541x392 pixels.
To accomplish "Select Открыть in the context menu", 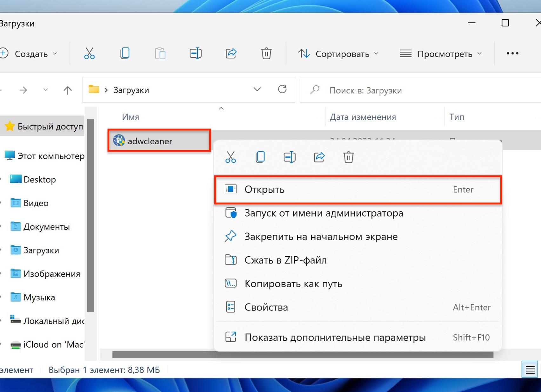I will tap(358, 189).
